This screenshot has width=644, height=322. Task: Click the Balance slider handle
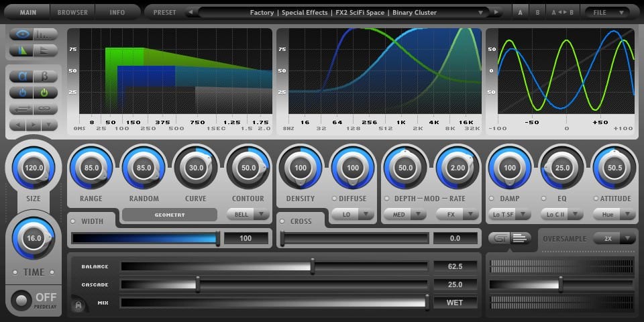[313, 266]
